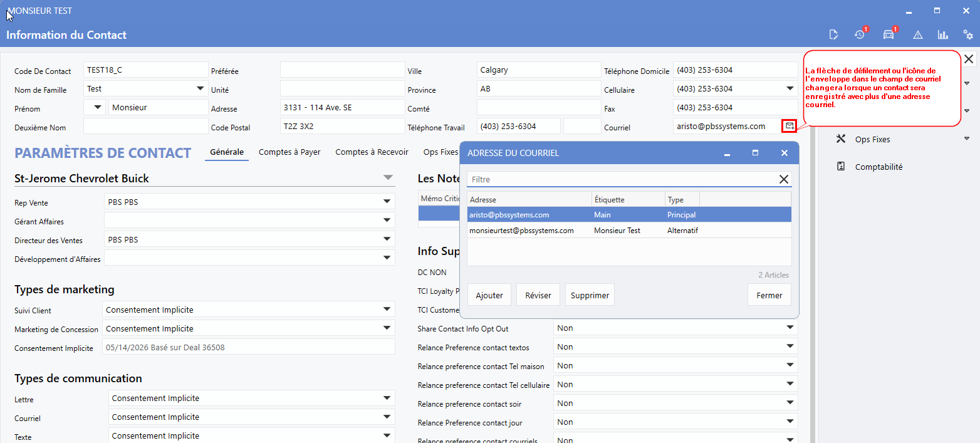Open the Prénom title prefix dropdown

pyautogui.click(x=98, y=107)
